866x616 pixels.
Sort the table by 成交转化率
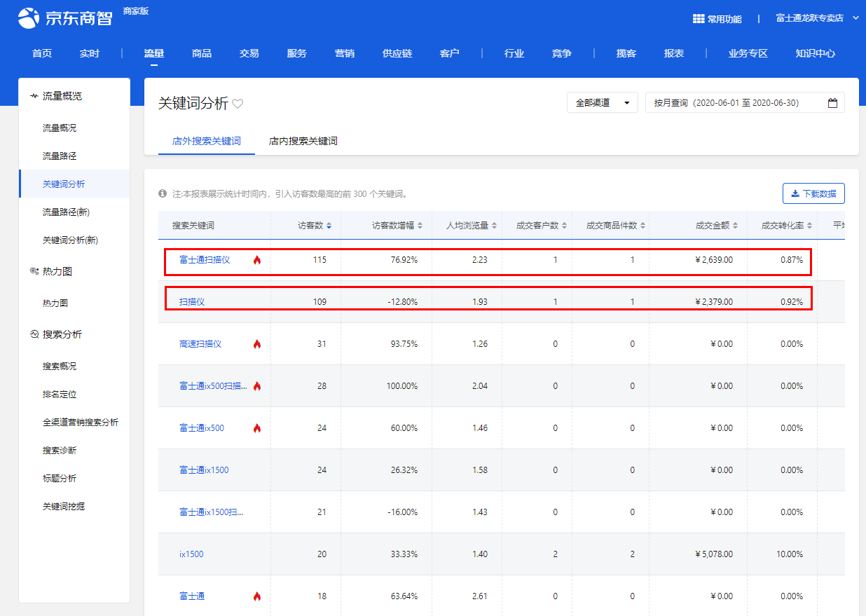pyautogui.click(x=809, y=226)
